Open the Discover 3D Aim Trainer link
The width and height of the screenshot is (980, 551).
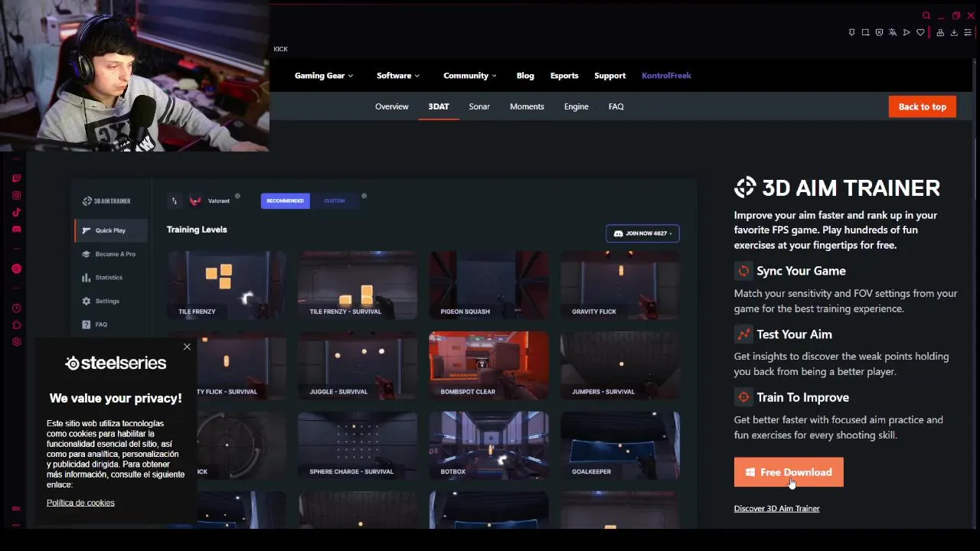point(776,508)
